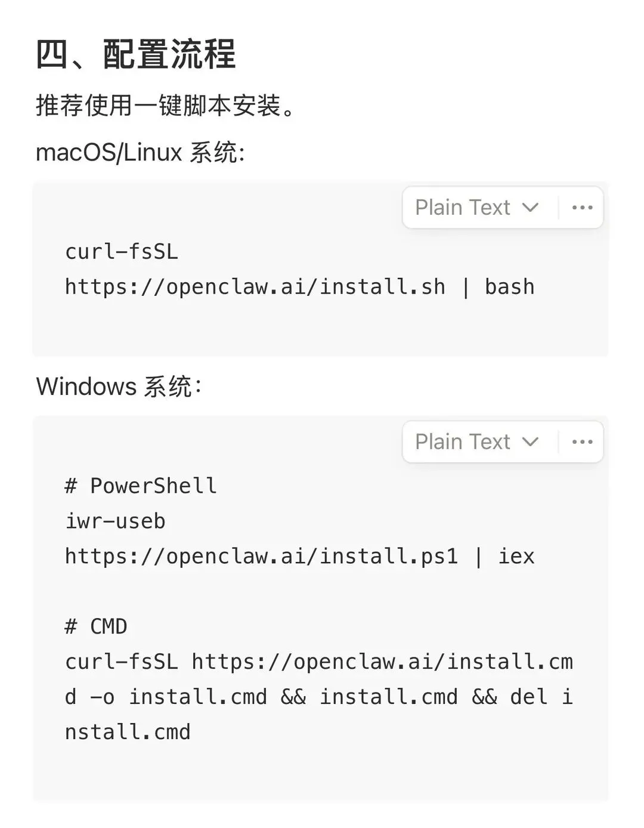
Task: Click the chevron arrow in the Windows code block
Action: click(x=530, y=442)
